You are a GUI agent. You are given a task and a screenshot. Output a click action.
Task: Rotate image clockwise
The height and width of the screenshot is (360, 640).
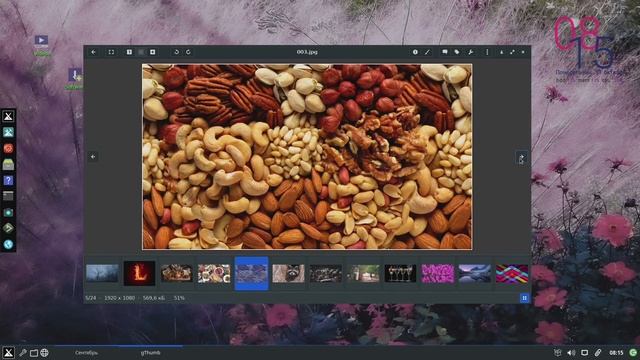pyautogui.click(x=188, y=52)
